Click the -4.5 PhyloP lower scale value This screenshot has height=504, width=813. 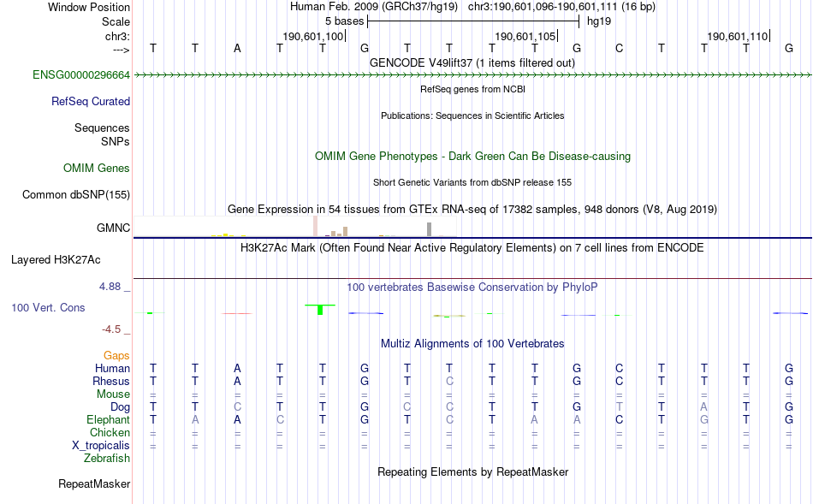click(x=111, y=329)
